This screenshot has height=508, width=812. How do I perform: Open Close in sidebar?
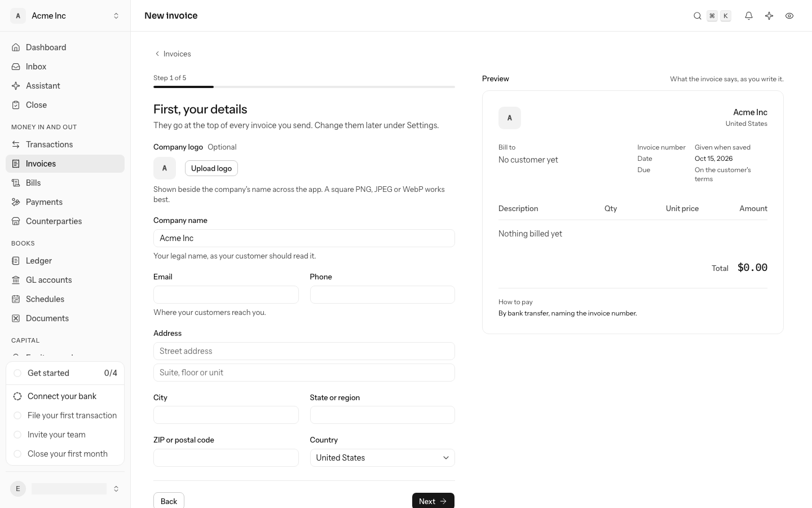(x=65, y=105)
